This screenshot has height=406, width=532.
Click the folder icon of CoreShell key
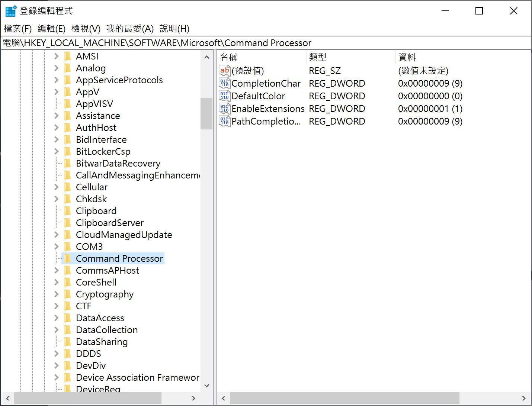point(67,282)
